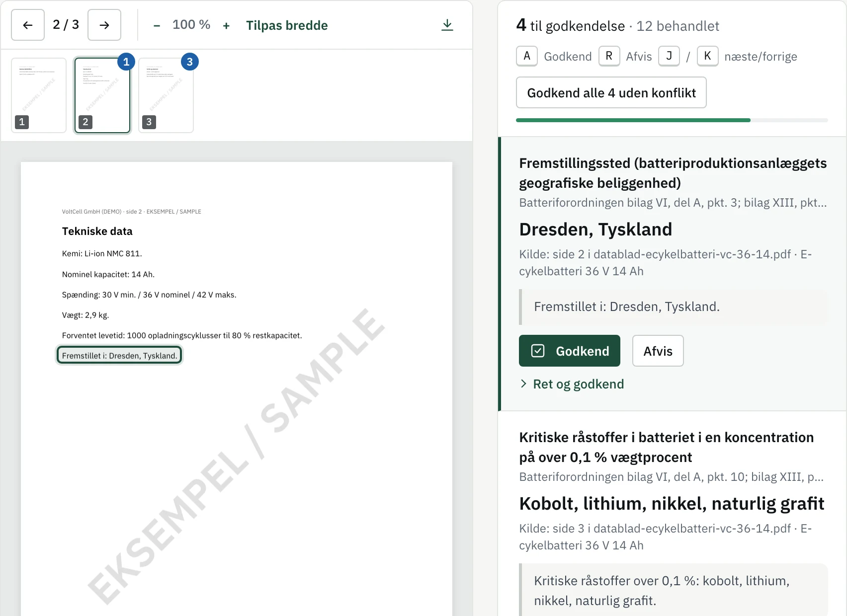Click the J shortcut key

669,56
